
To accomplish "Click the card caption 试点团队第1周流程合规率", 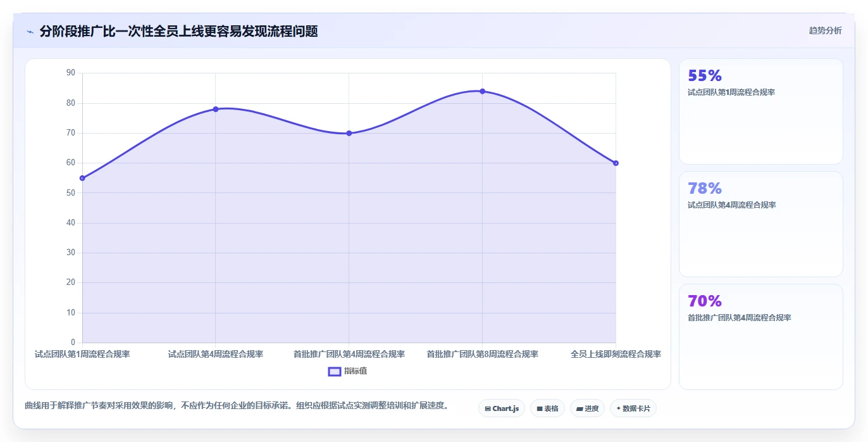I will [x=731, y=92].
